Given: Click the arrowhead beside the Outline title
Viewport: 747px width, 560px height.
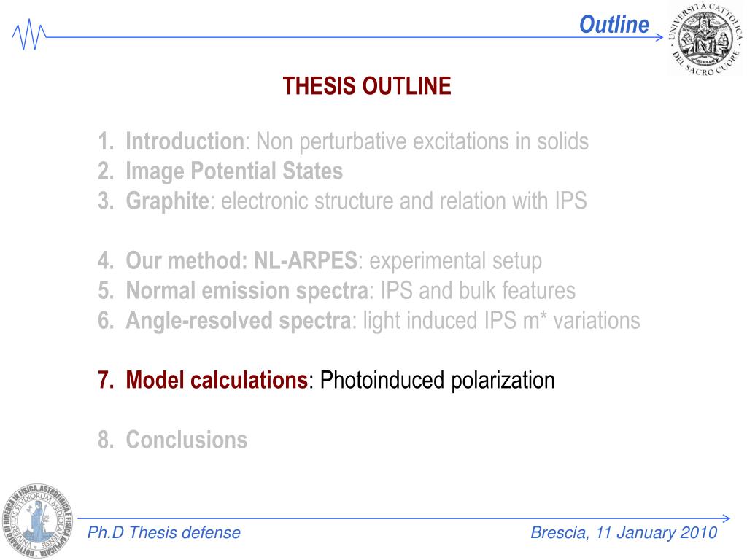Looking at the screenshot, I should (x=659, y=37).
